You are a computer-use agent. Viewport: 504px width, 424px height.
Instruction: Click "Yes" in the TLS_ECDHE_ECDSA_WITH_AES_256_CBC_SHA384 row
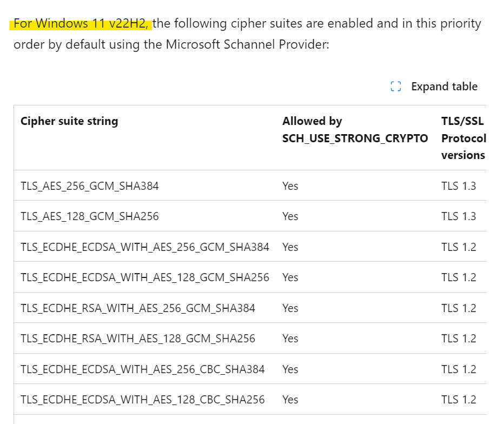(290, 369)
